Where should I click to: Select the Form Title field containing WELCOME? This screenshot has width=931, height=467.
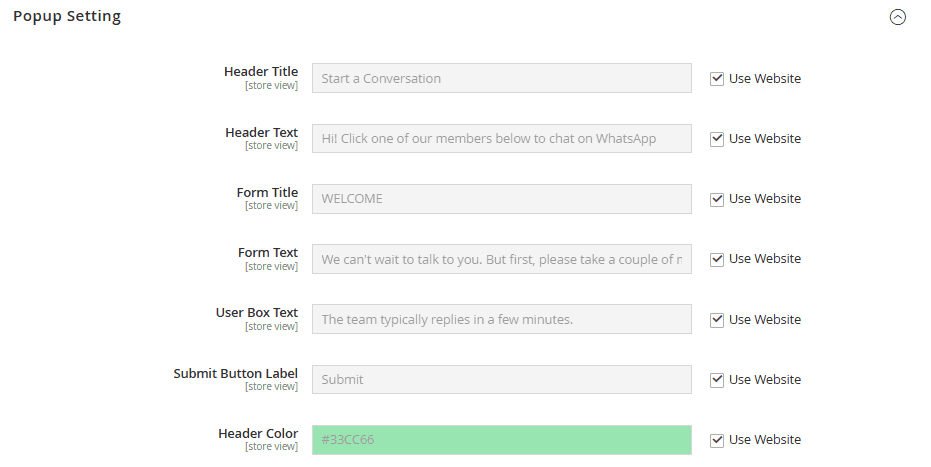pos(501,199)
